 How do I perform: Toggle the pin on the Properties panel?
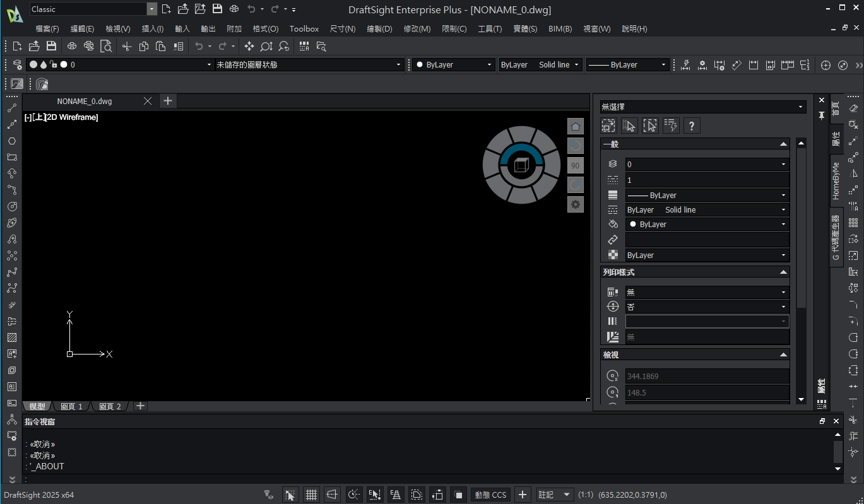point(822,115)
